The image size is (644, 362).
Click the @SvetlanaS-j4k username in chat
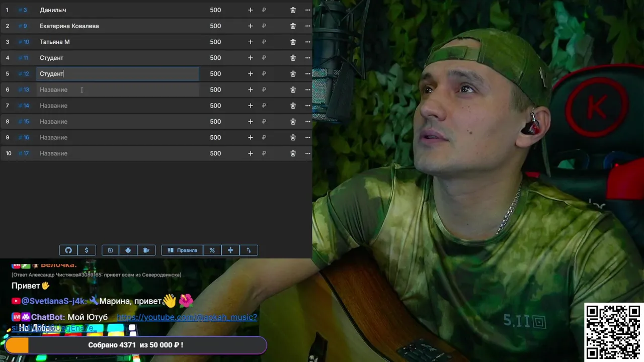pos(54,301)
